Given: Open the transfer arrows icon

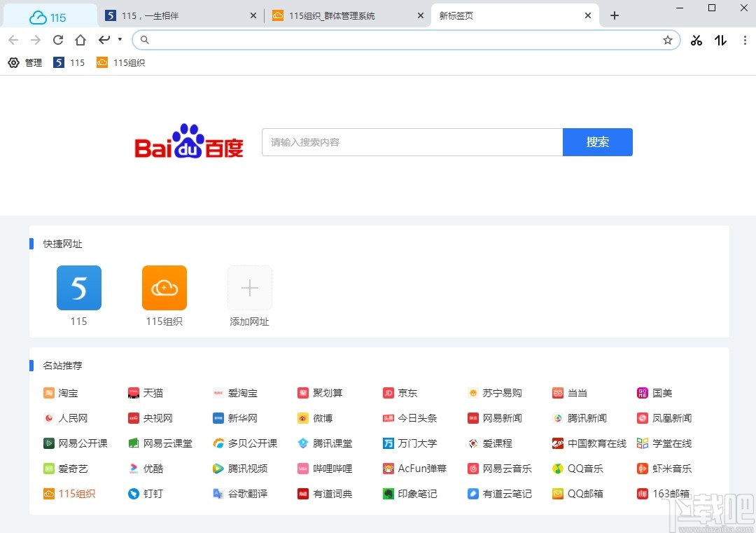Looking at the screenshot, I should (721, 41).
